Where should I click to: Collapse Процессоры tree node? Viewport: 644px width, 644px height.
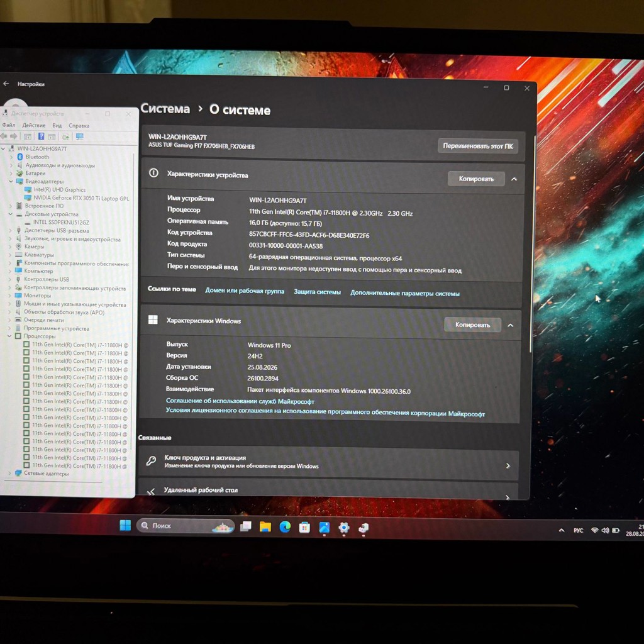9,336
